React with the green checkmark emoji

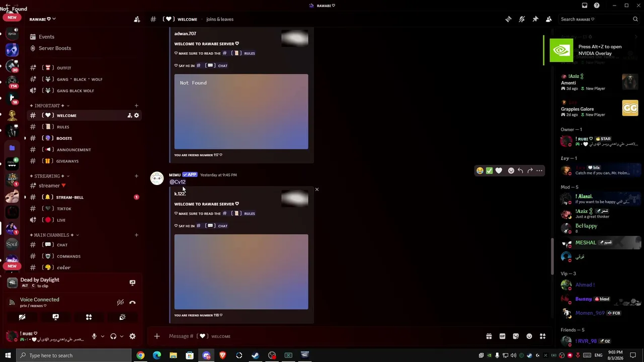click(x=490, y=171)
